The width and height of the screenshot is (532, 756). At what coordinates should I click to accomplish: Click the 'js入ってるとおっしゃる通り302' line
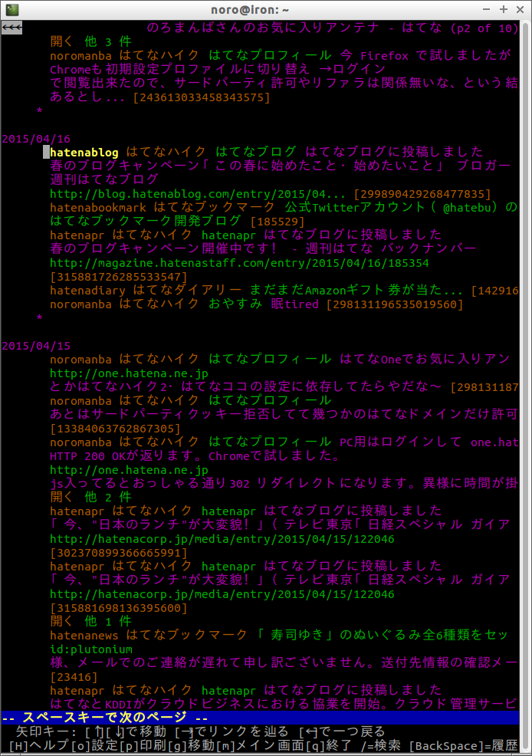click(x=284, y=483)
